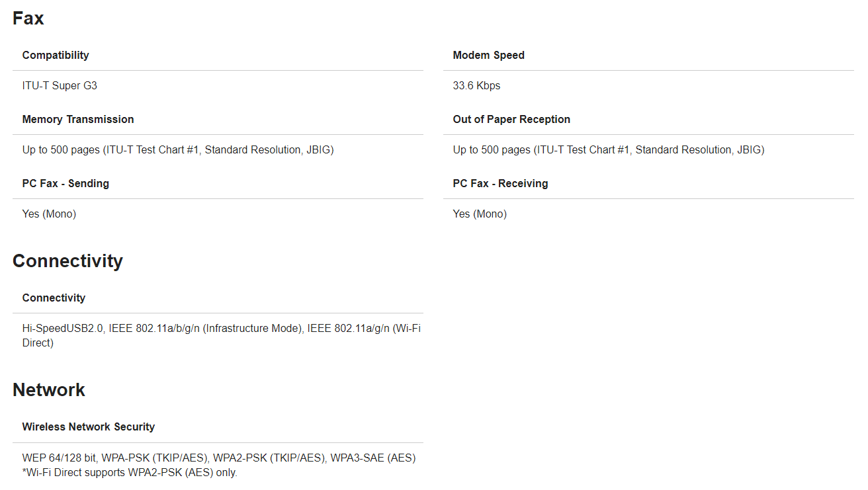Select the Out of Paper Reception label

point(511,120)
